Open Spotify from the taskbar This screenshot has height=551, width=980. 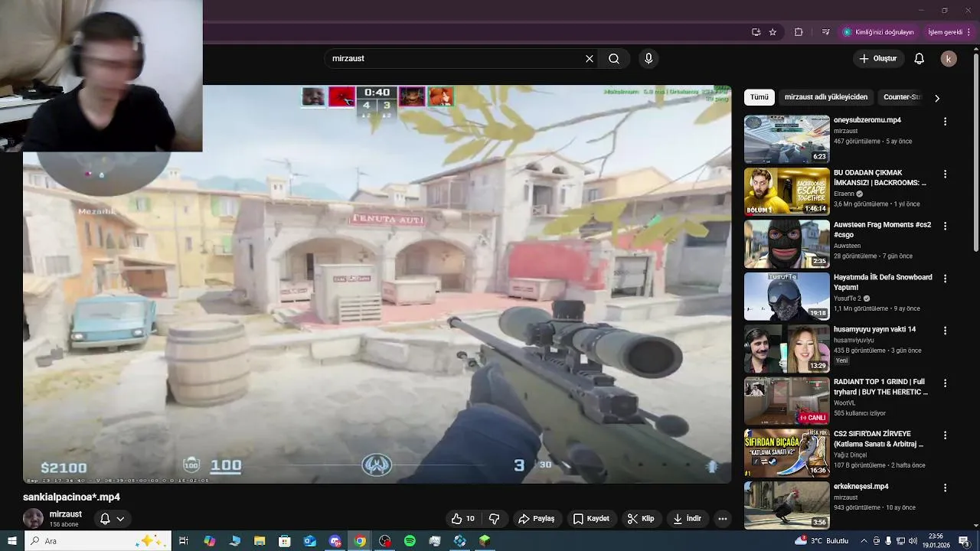pyautogui.click(x=410, y=541)
